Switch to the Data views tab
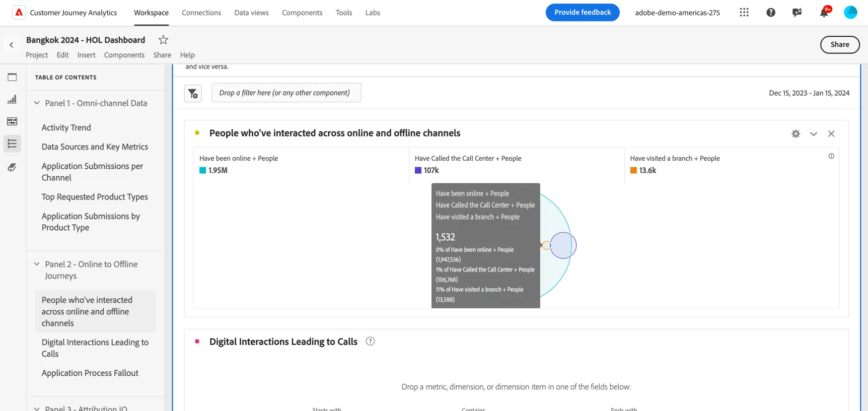The image size is (868, 411). click(x=251, y=13)
